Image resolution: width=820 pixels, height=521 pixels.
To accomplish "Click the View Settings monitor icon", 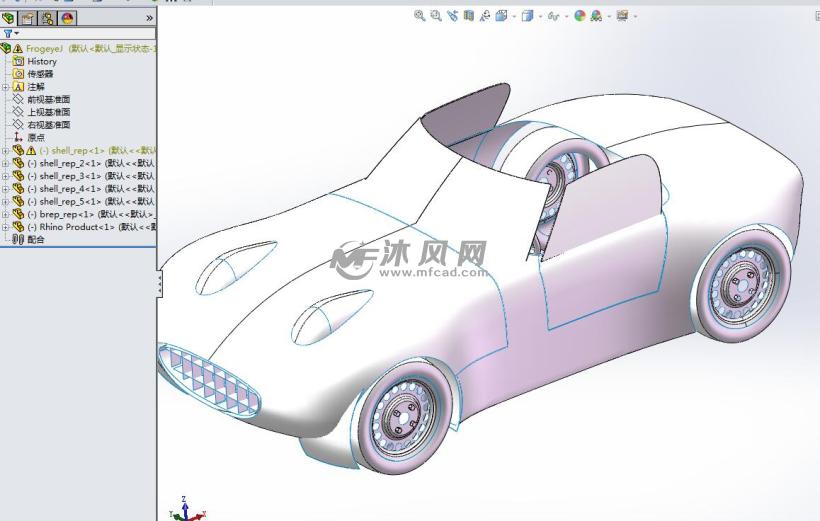I will [622, 16].
